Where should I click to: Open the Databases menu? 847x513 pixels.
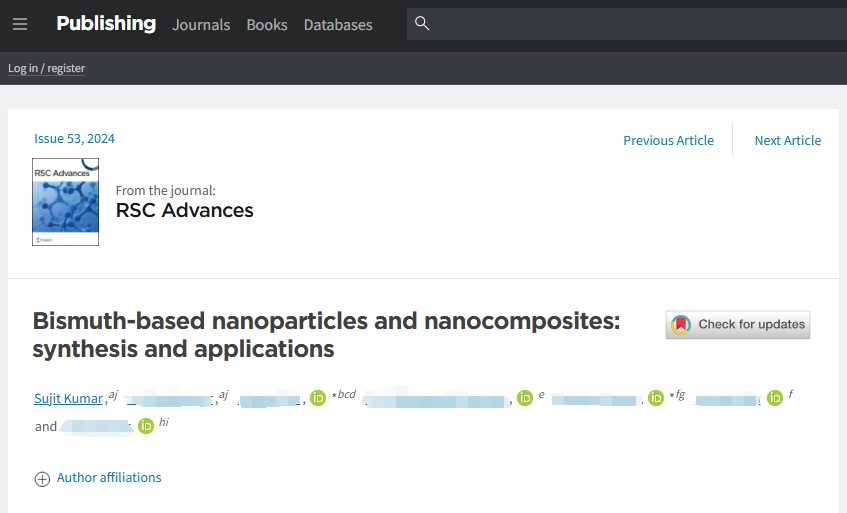coord(338,25)
